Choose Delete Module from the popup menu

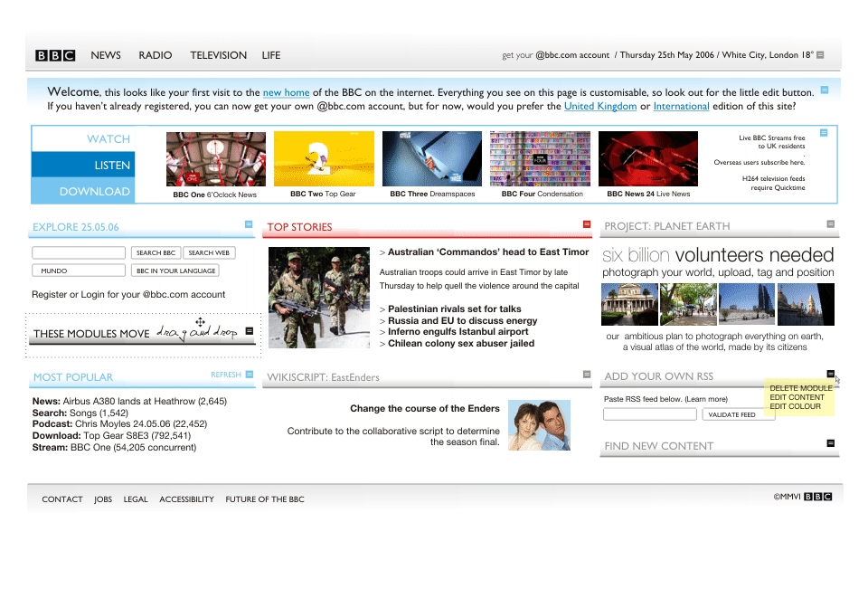click(x=800, y=388)
